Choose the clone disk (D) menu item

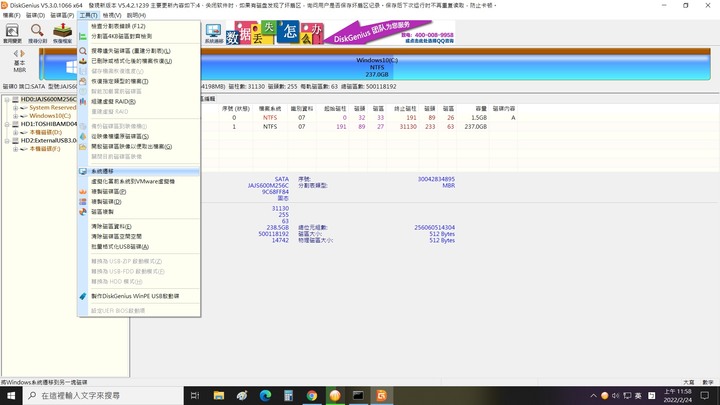[x=139, y=202]
